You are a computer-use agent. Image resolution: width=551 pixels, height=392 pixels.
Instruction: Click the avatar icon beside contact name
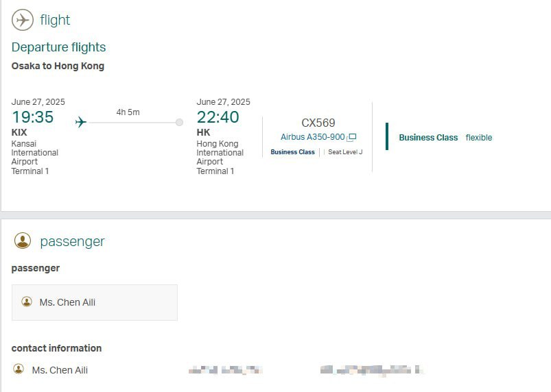pyautogui.click(x=19, y=369)
